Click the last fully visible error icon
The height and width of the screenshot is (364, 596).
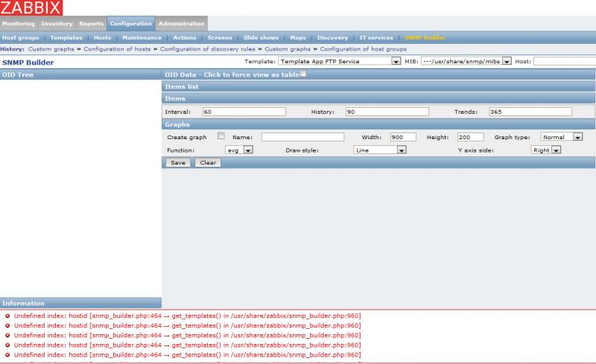[7, 355]
